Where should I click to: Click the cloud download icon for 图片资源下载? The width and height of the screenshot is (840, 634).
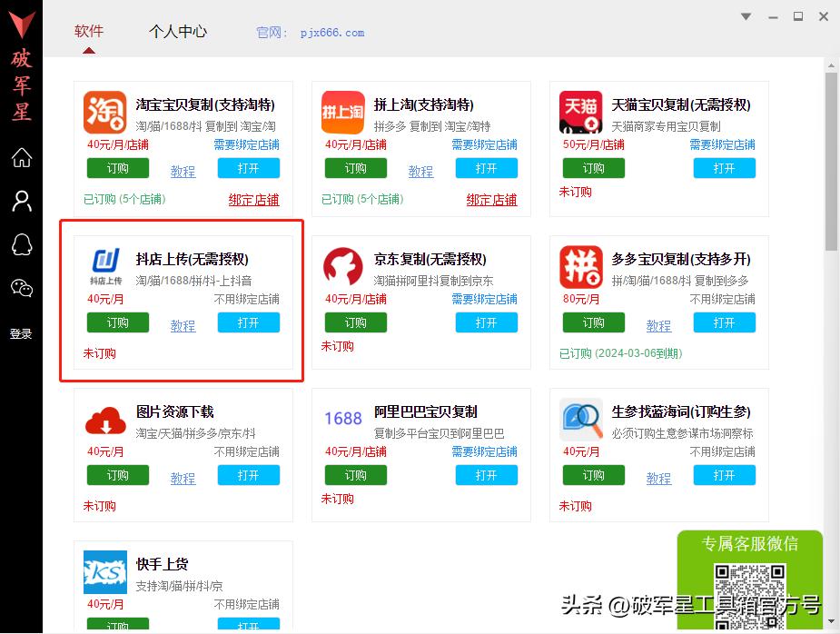pos(104,420)
